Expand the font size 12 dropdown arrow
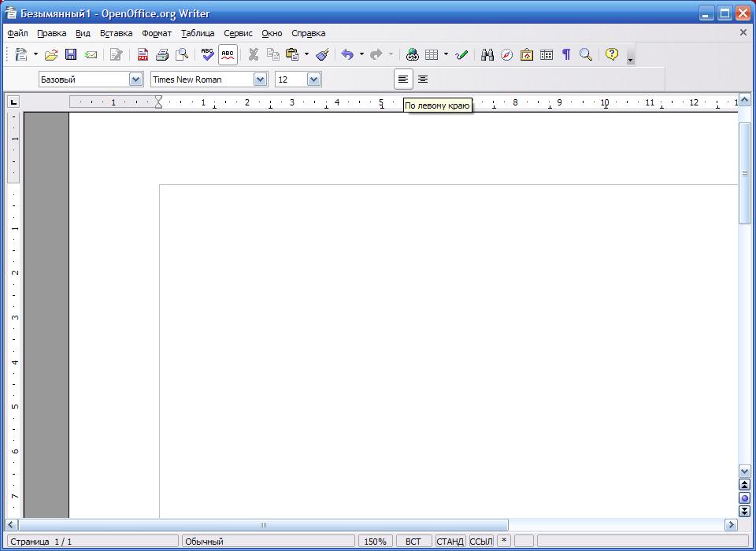Viewport: 756px width, 551px height. tap(314, 79)
